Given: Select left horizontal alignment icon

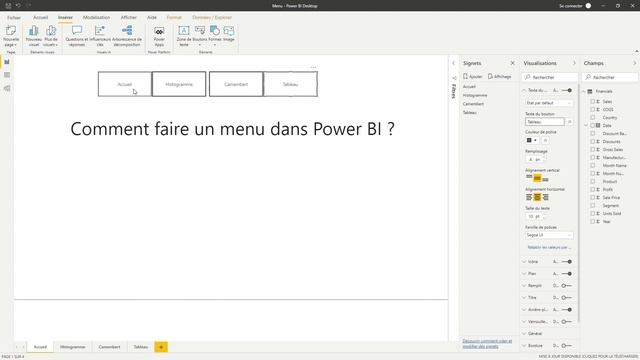Looking at the screenshot, I should [x=529, y=197].
